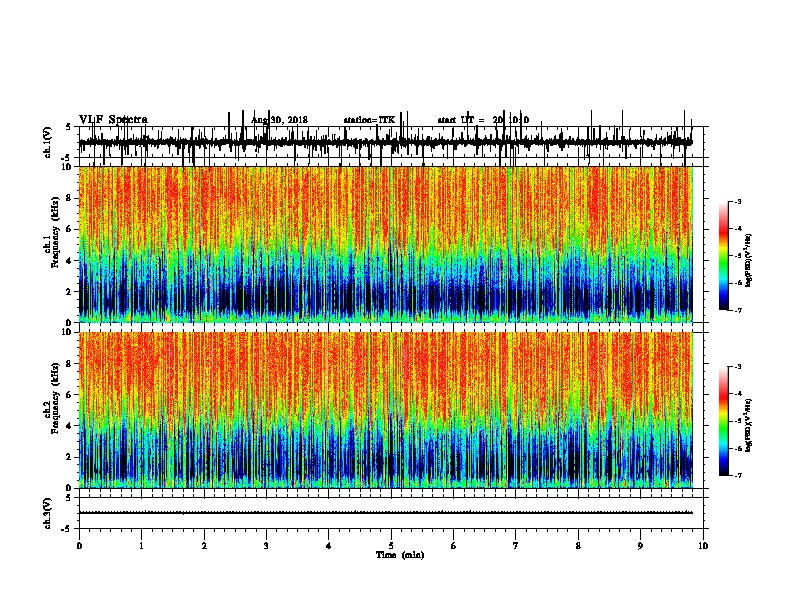Click the "Time (min)" axis title
The height and width of the screenshot is (612, 792).
(400, 555)
